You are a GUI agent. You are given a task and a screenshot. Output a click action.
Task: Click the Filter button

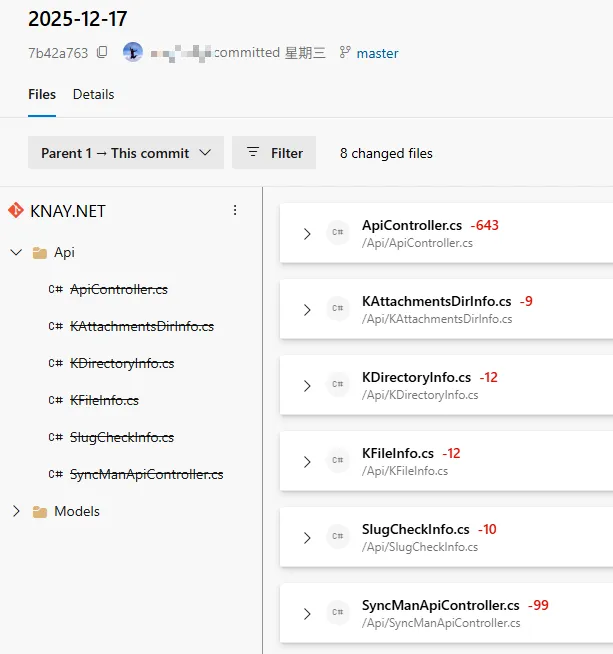point(274,153)
